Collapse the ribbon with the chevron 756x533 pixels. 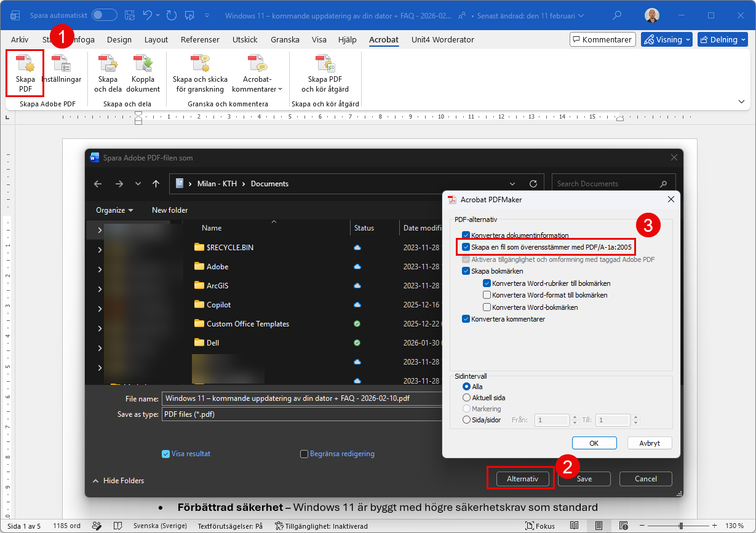[741, 101]
